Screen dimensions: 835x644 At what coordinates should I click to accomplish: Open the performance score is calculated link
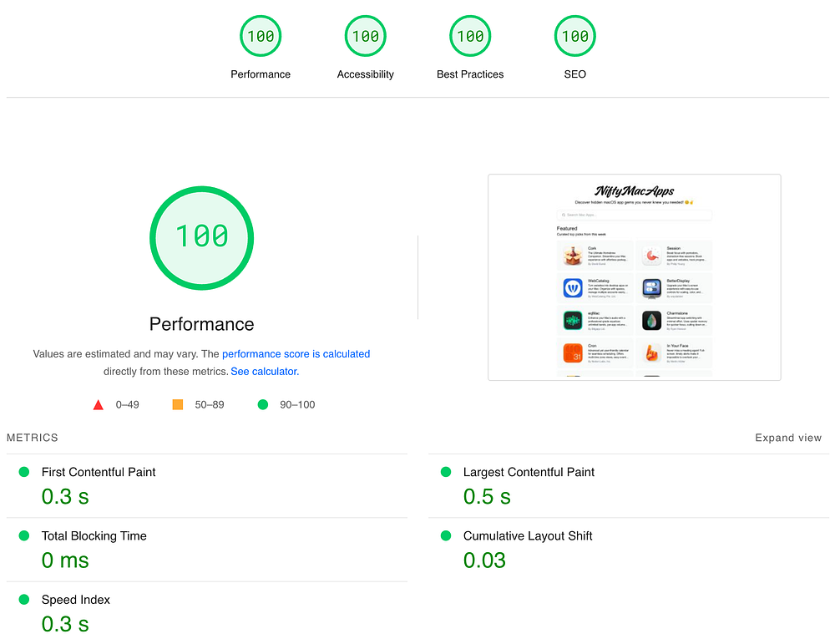tap(296, 353)
